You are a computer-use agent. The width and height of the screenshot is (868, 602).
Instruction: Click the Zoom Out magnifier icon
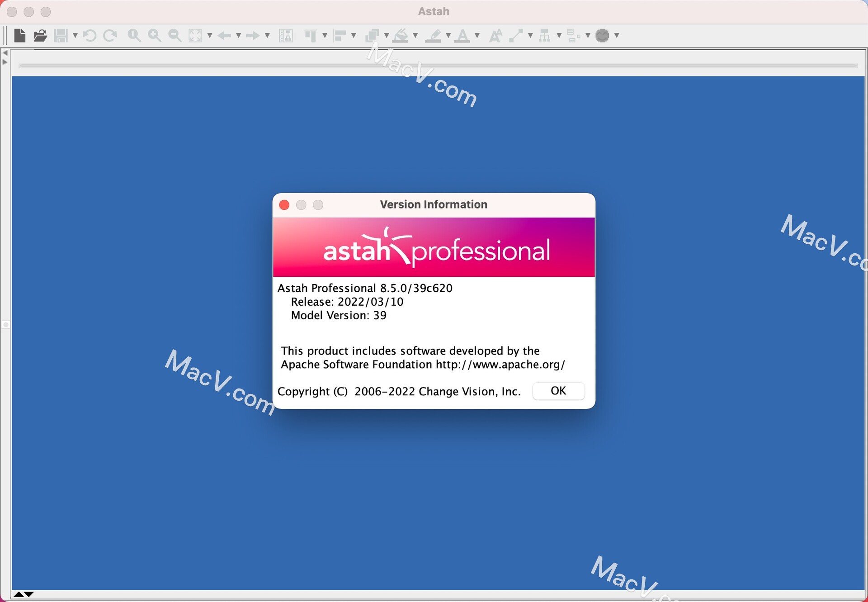(x=175, y=35)
